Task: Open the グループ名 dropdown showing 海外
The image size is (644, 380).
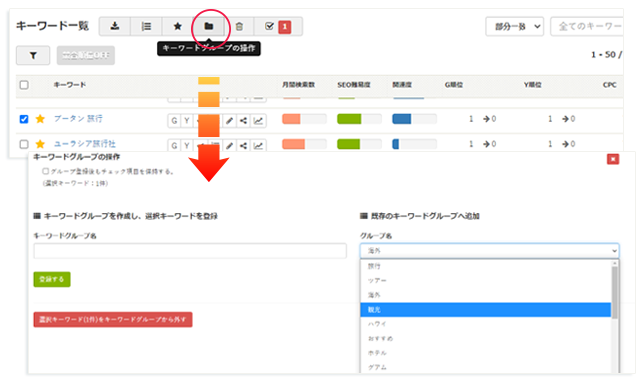Action: pos(490,251)
